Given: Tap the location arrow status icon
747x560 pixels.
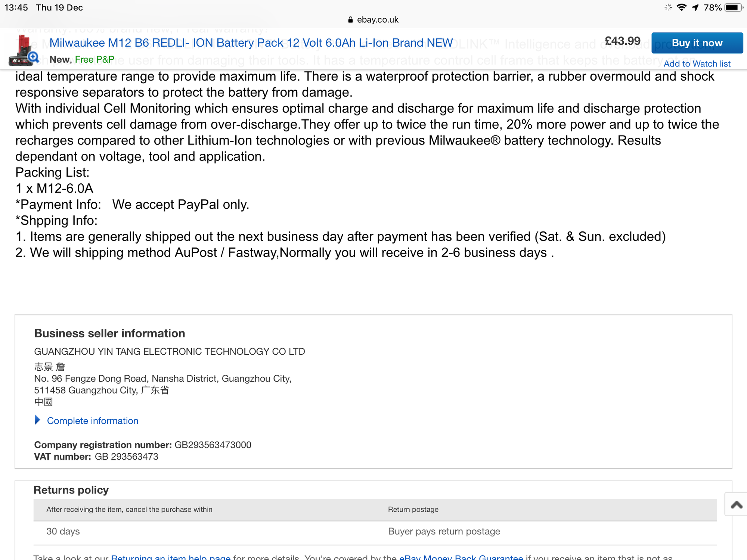Looking at the screenshot, I should pyautogui.click(x=695, y=7).
